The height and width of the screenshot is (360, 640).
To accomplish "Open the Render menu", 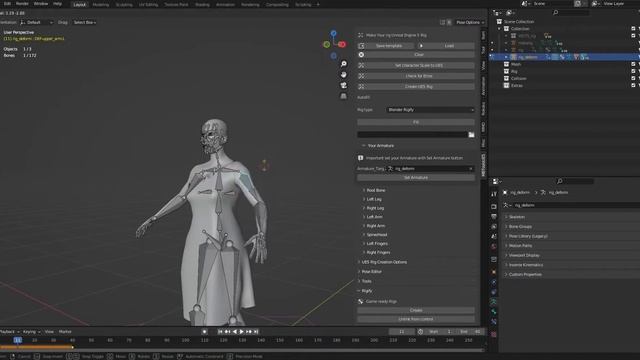I will pyautogui.click(x=22, y=4).
